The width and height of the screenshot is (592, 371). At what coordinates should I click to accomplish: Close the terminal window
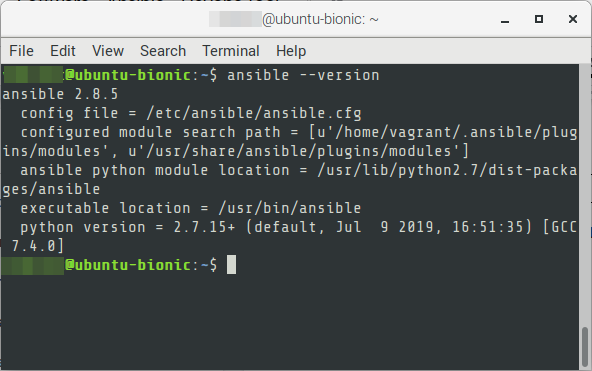[x=573, y=19]
